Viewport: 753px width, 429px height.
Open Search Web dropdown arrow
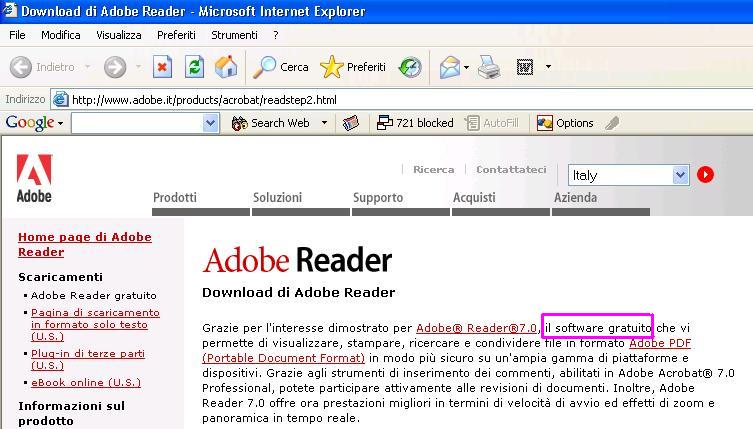click(x=325, y=123)
